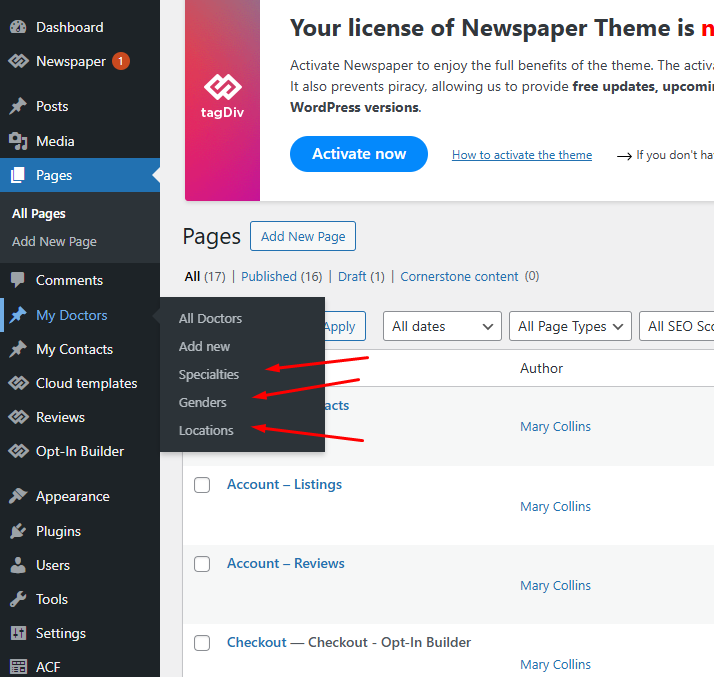Screen dimensions: 714x677
Task: Open the All Page Types dropdown
Action: click(570, 326)
